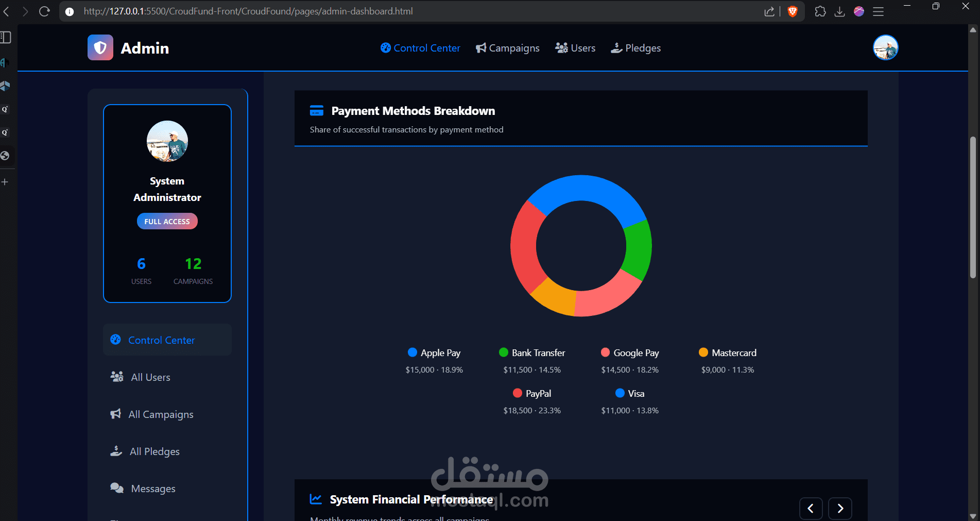Go back using the browser back arrow
Screen dimensions: 980x521
[x=7, y=11]
